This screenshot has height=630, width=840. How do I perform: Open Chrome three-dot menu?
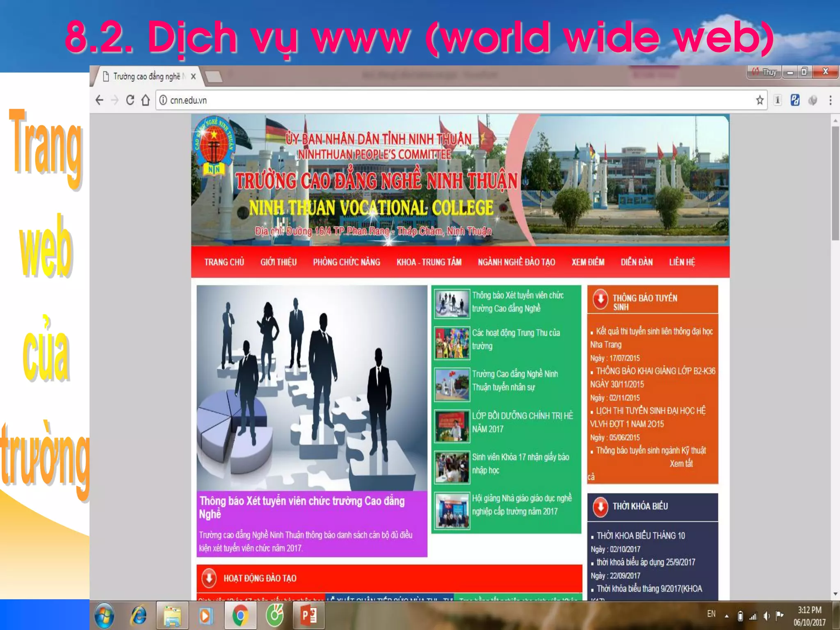point(830,100)
